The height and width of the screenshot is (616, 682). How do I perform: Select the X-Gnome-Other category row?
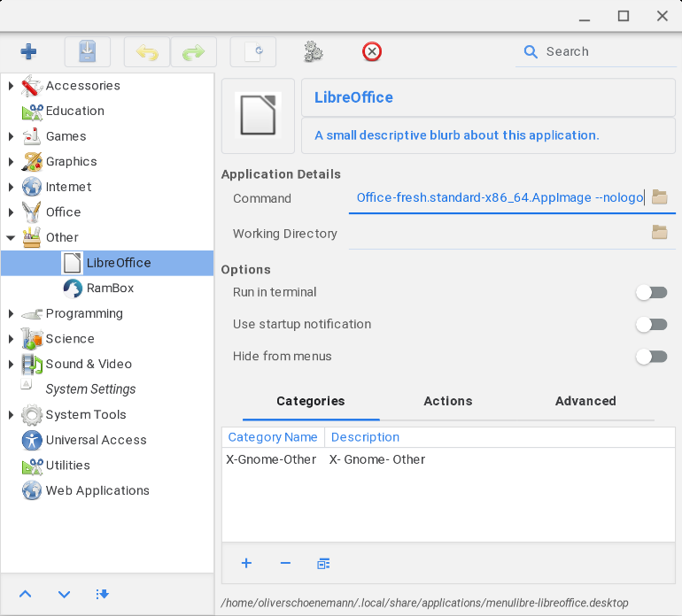click(x=448, y=459)
